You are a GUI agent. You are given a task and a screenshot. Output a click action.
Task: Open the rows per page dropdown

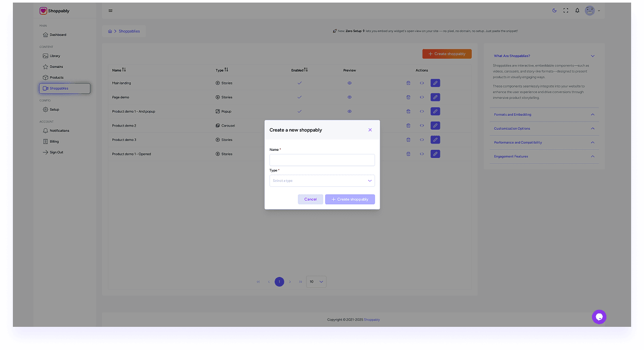[x=316, y=282]
